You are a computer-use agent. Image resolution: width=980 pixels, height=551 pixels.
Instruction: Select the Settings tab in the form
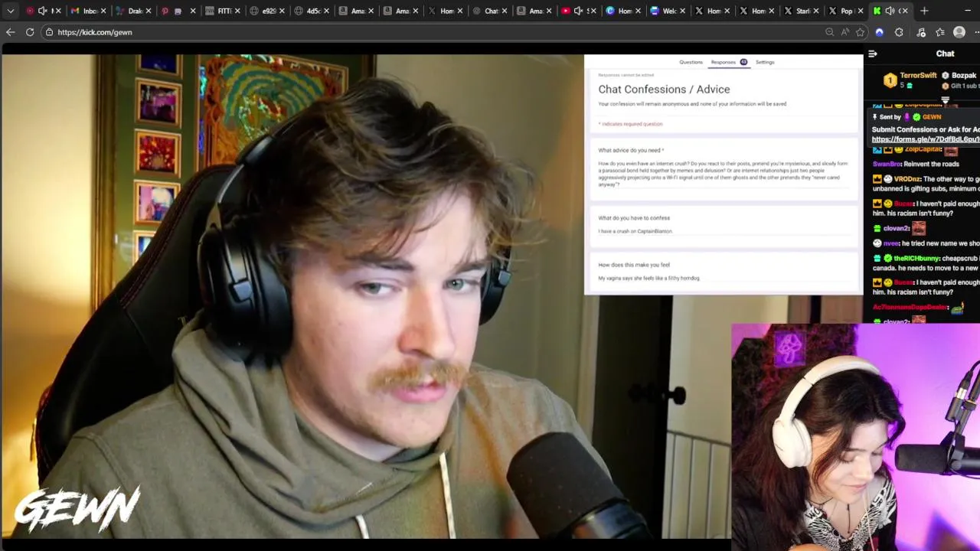[x=765, y=62]
